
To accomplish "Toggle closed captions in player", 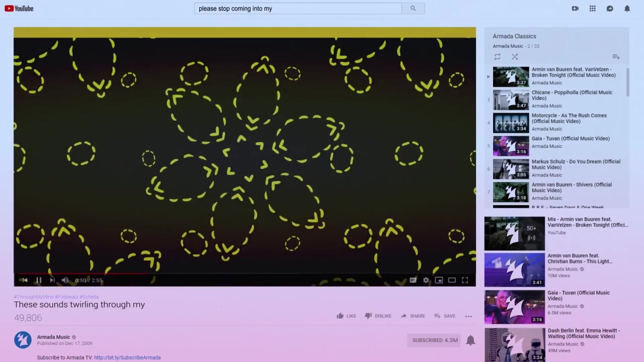I will (413, 280).
